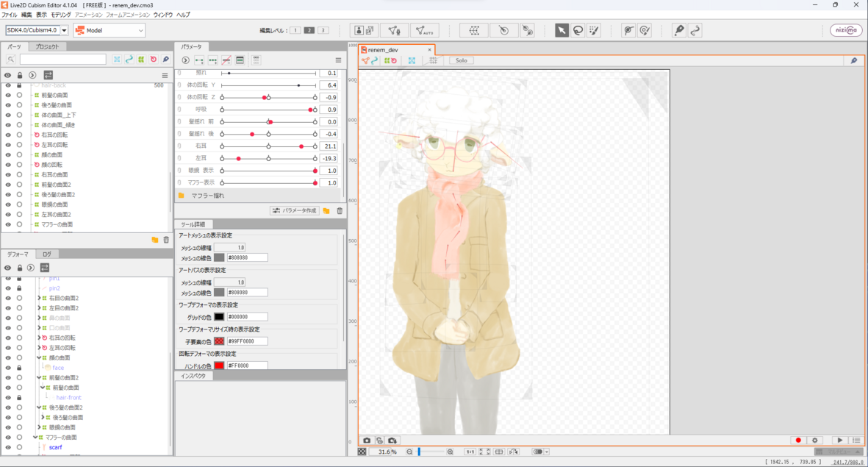This screenshot has width=868, height=467.
Task: Click the パラメータ作成 button
Action: pos(295,210)
